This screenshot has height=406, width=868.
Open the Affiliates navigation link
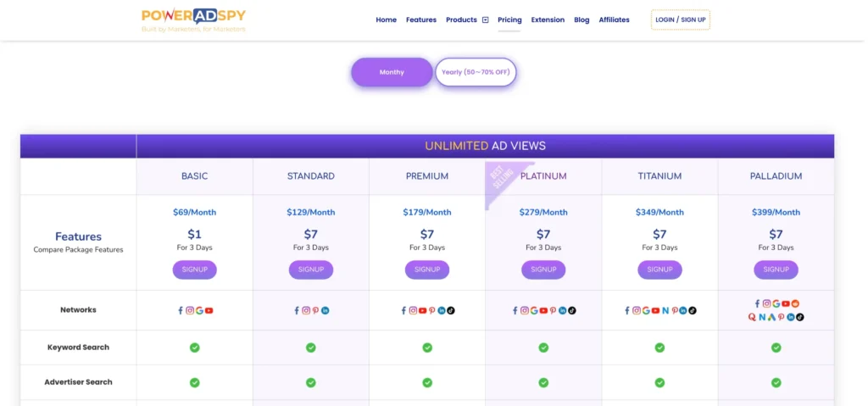point(614,19)
